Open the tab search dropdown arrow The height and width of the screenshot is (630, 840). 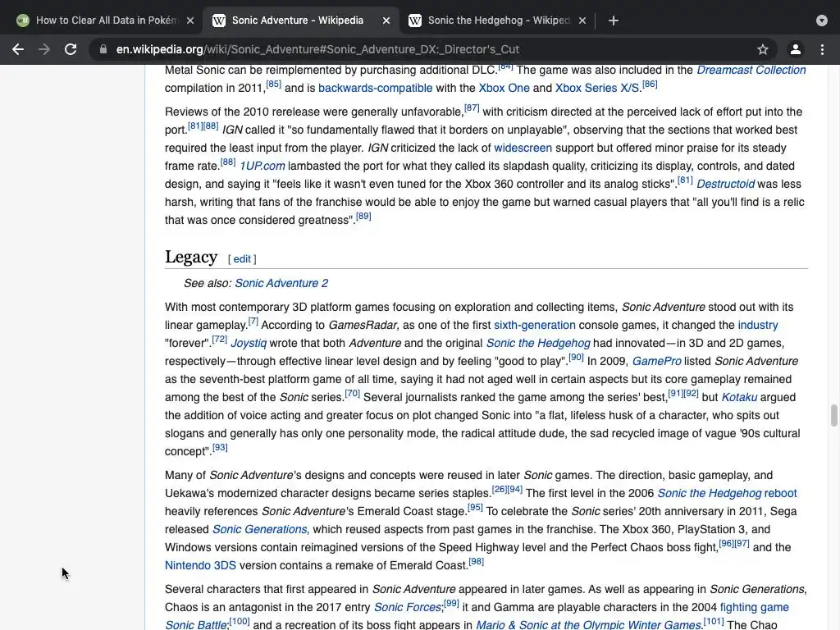click(x=822, y=21)
